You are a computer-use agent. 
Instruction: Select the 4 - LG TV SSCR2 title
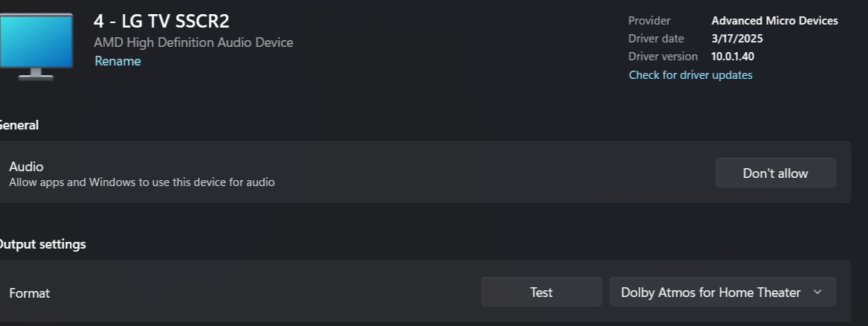tap(161, 21)
